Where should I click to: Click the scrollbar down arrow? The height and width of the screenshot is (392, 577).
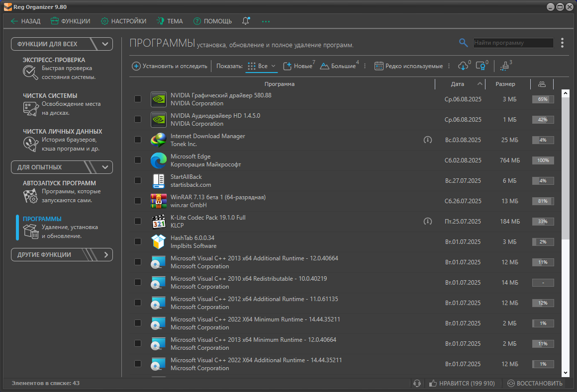[x=566, y=373]
